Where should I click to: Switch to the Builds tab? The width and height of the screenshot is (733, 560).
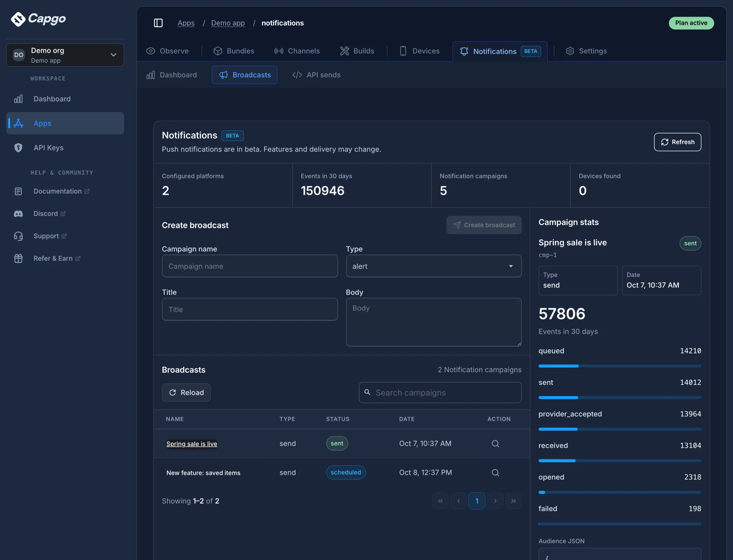(x=357, y=51)
